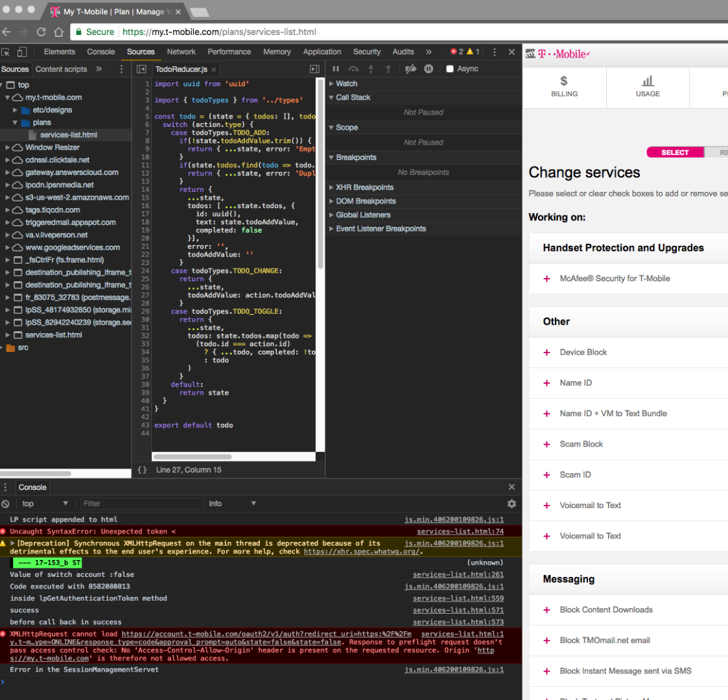Hide the navigator sidebar icon

141,69
